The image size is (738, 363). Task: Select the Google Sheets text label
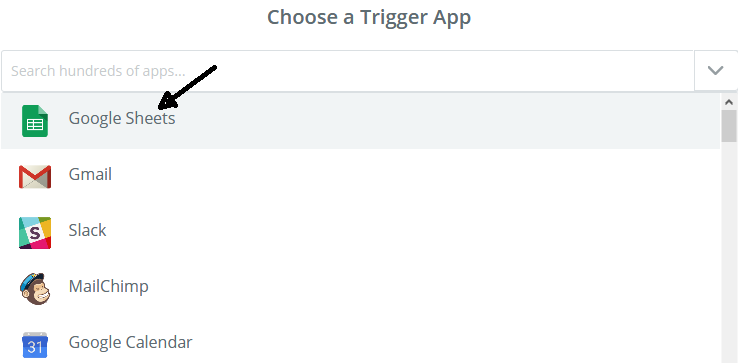122,118
